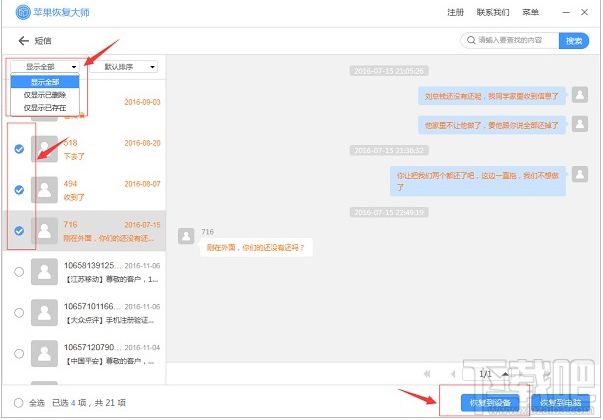This screenshot has height=420, width=603.
Task: Open 菜单 in the title bar
Action: click(x=530, y=12)
